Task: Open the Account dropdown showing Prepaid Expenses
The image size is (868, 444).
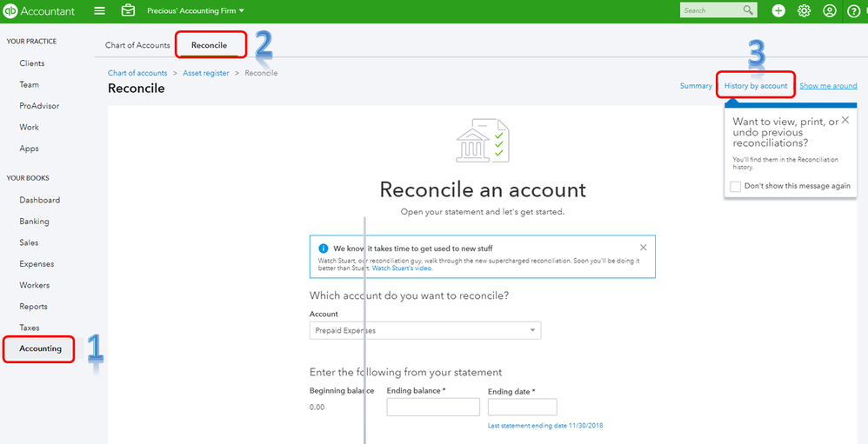Action: (425, 330)
